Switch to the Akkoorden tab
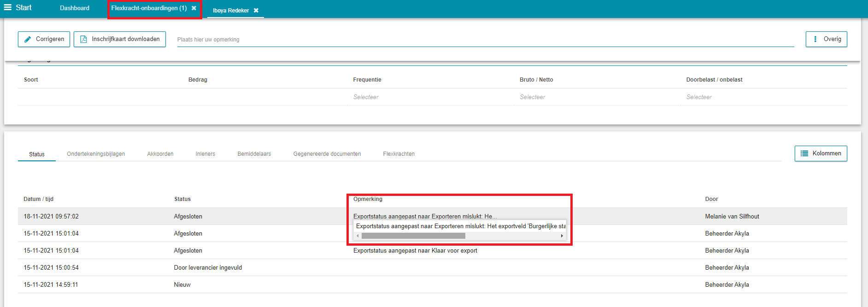Screen dimensions: 868x307 pyautogui.click(x=160, y=154)
